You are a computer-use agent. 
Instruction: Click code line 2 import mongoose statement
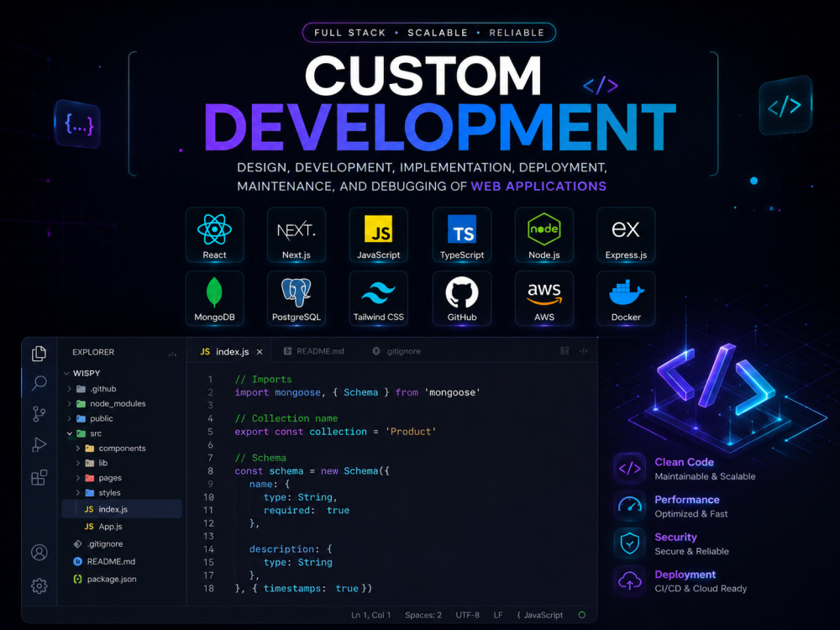(357, 392)
